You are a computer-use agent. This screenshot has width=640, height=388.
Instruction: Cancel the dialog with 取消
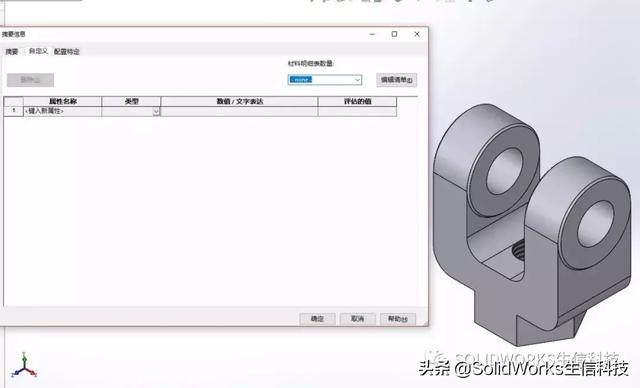(358, 319)
